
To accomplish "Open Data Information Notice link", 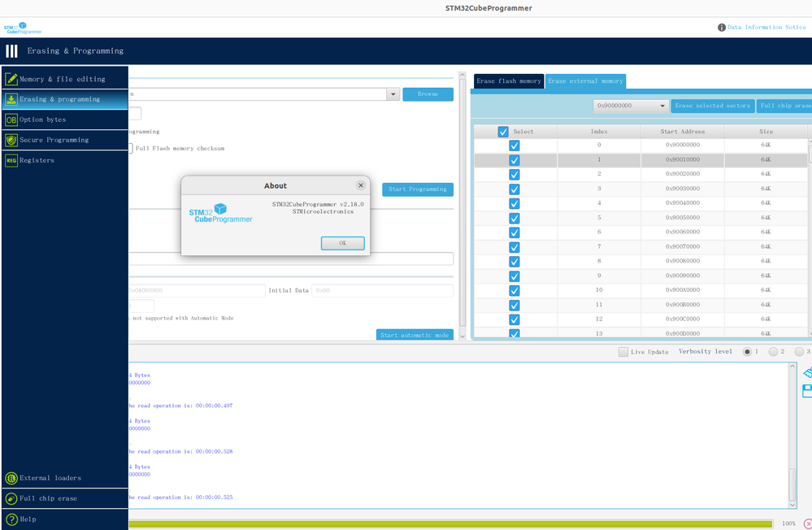I will 766,28.
